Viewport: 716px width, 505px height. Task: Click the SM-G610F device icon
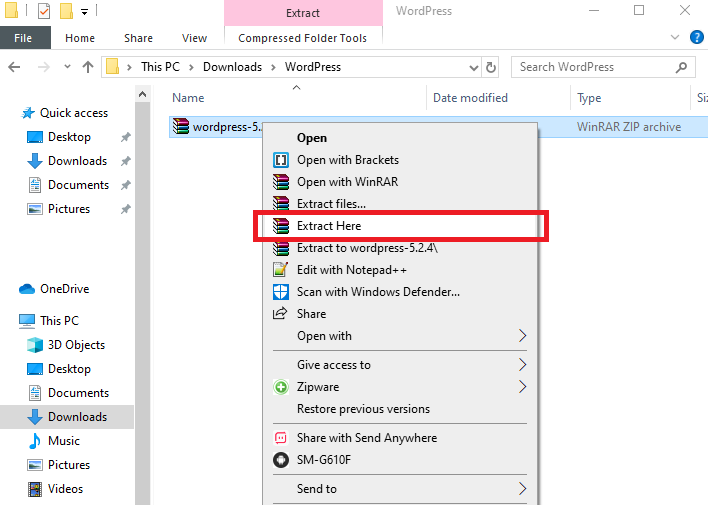coord(281,460)
